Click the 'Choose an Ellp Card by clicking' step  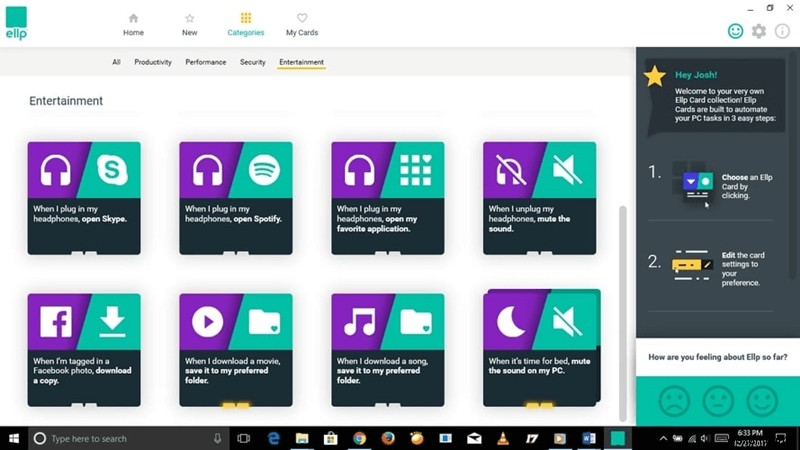(747, 186)
